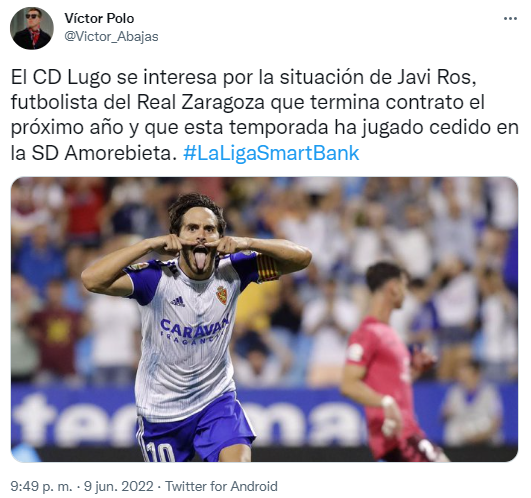Click the number 10 on blue shorts
The height and width of the screenshot is (498, 531).
(x=160, y=452)
